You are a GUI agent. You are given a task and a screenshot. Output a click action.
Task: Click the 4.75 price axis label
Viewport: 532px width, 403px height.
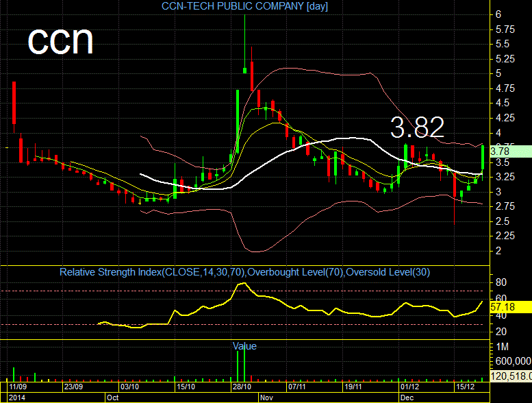point(505,88)
